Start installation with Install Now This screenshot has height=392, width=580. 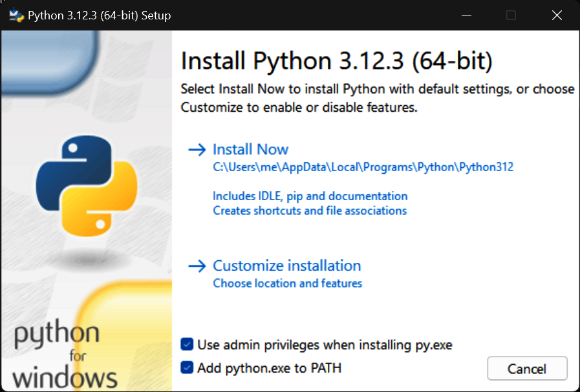pos(250,150)
